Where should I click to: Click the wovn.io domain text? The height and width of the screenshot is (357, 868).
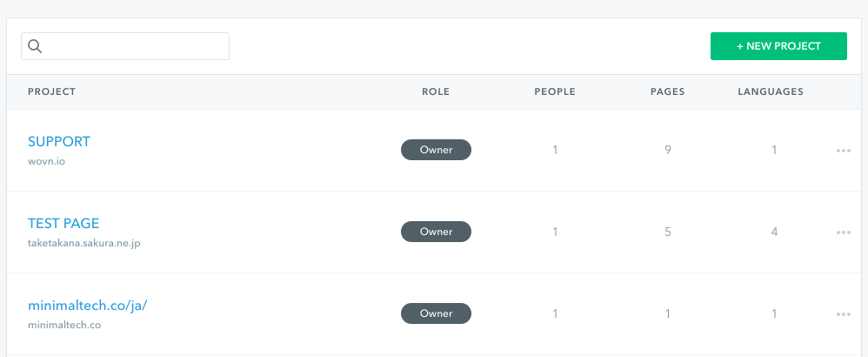click(x=46, y=161)
